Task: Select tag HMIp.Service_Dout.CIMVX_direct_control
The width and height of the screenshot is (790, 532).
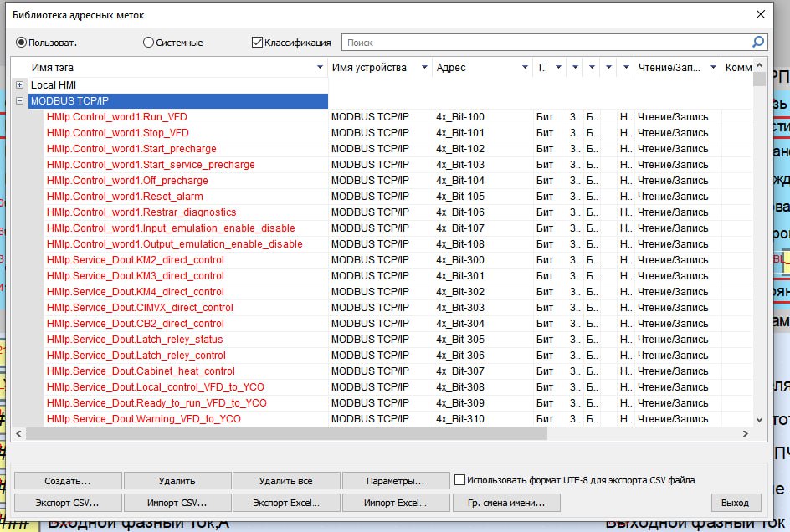Action: point(140,307)
